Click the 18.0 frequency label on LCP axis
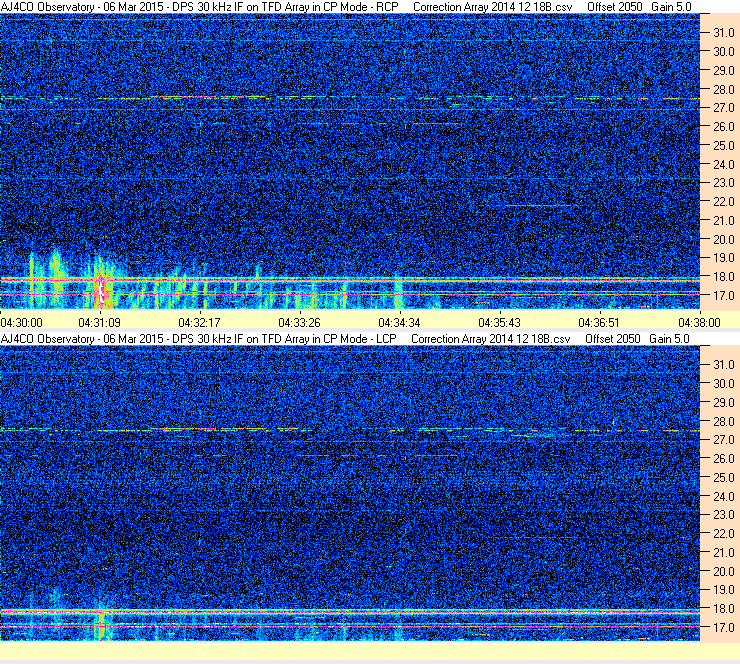This screenshot has width=740, height=664. click(723, 609)
